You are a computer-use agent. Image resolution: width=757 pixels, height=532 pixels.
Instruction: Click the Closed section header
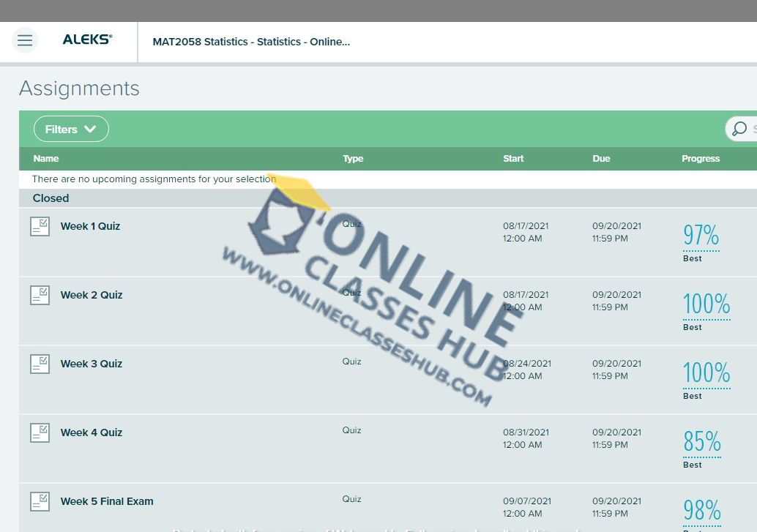coord(51,198)
